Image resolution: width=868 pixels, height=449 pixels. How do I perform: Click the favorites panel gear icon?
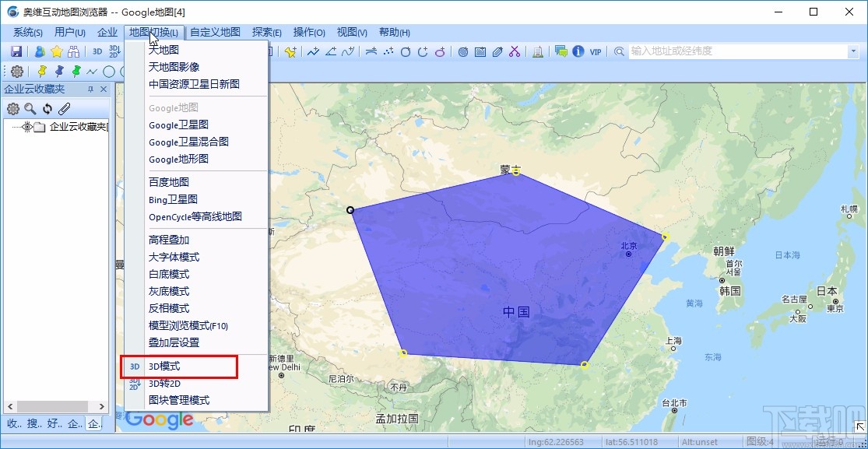click(12, 108)
